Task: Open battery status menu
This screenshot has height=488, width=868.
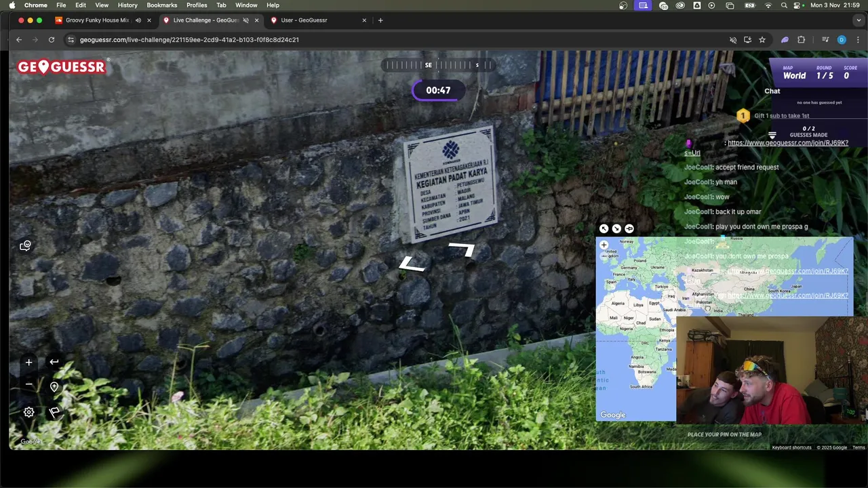Action: tap(749, 5)
